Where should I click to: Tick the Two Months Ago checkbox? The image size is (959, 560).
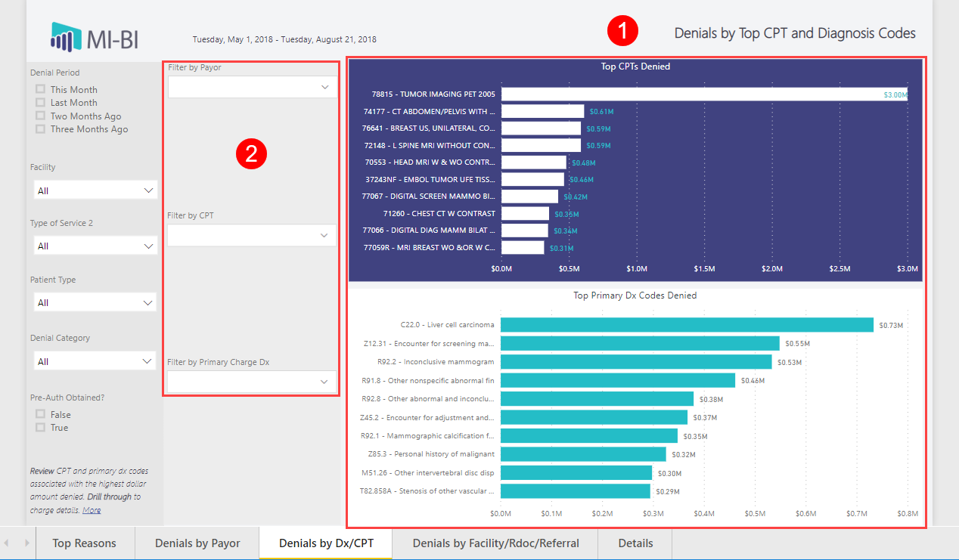pos(40,116)
